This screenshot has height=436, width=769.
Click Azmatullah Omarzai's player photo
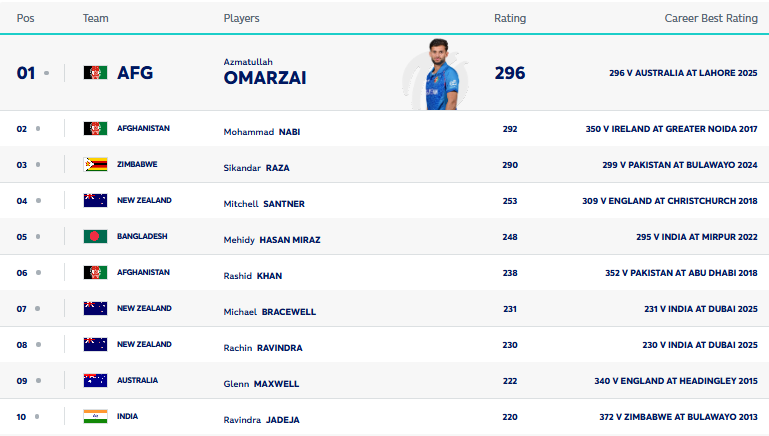click(x=436, y=74)
